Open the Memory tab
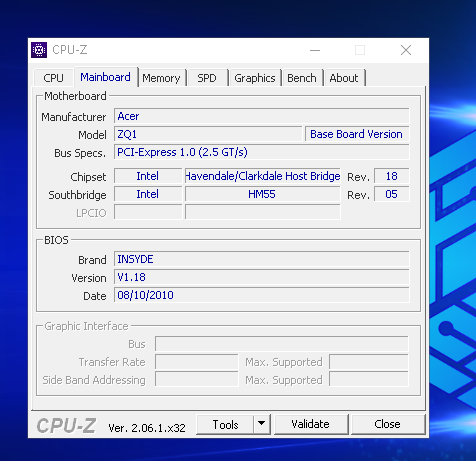The width and height of the screenshot is (476, 461). [x=161, y=78]
